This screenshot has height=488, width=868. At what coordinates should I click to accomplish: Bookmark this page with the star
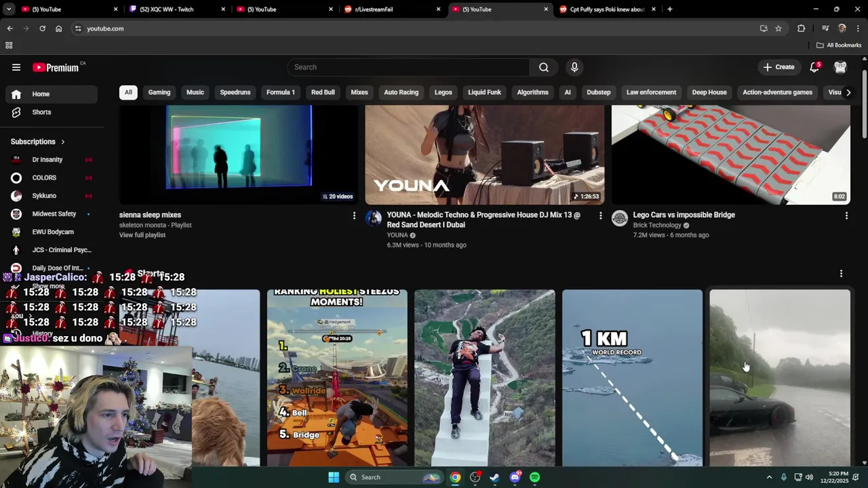tap(778, 28)
